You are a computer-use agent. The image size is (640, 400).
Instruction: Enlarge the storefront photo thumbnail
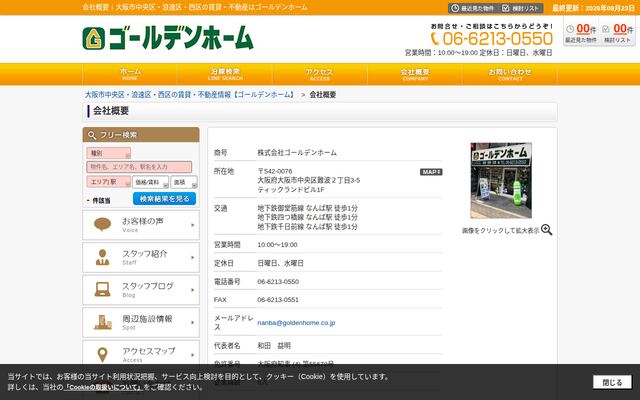click(x=501, y=180)
